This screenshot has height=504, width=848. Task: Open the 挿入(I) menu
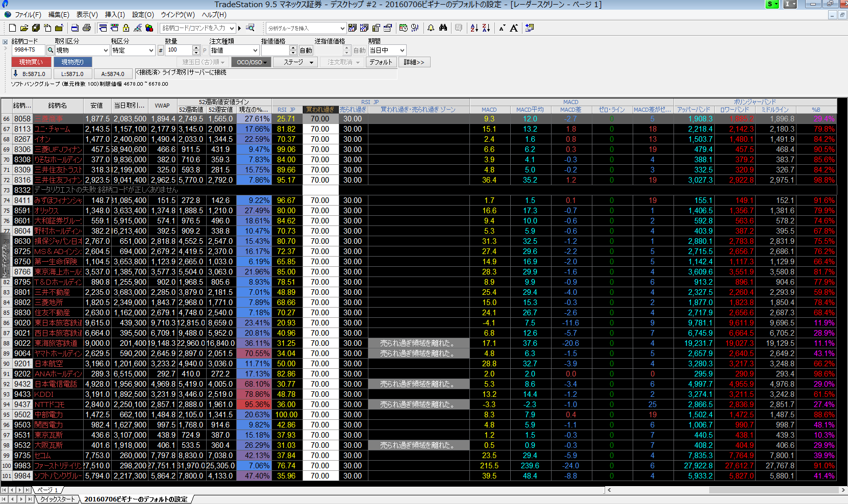[x=115, y=15]
